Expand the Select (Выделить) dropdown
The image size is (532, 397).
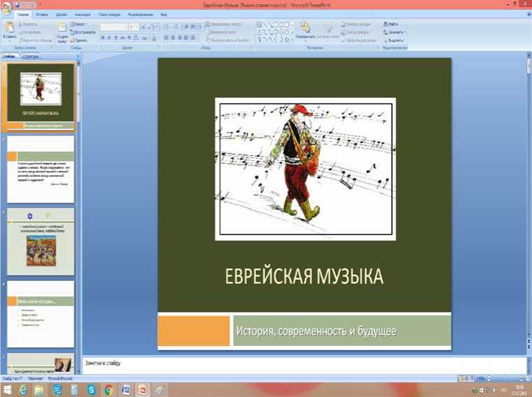(x=395, y=41)
